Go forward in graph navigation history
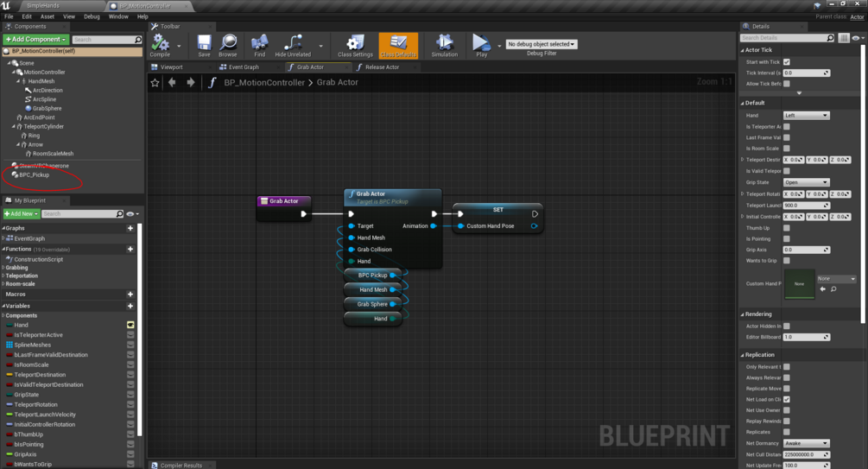This screenshot has width=868, height=469. (190, 83)
